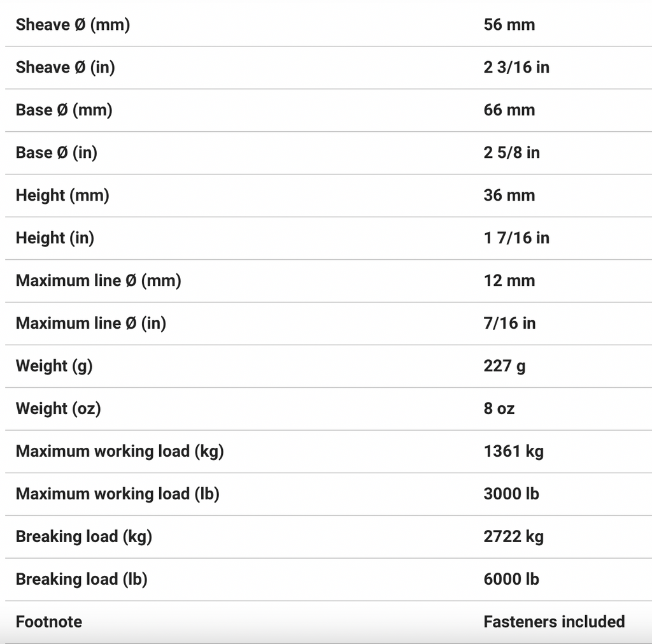Screen dimensions: 652x644
Task: Select the "36 mm" height value
Action: click(509, 196)
